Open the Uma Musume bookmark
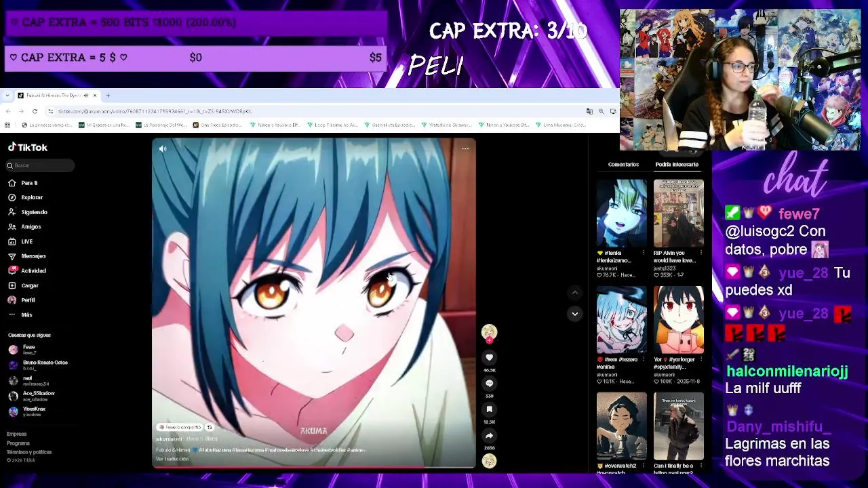The height and width of the screenshot is (488, 868). pos(560,125)
